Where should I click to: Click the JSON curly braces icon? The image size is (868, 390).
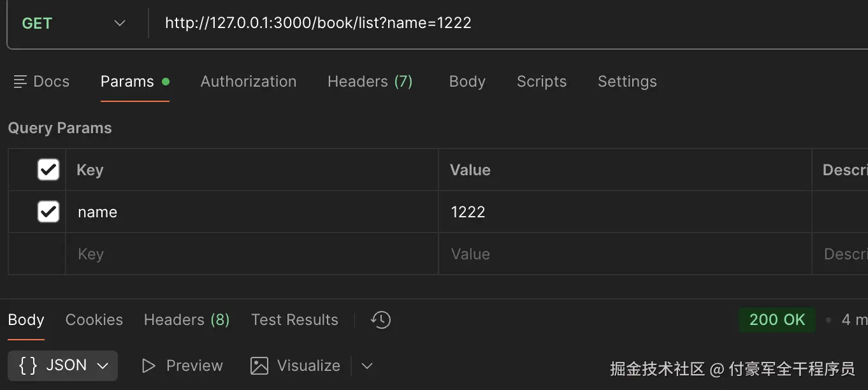(x=28, y=365)
